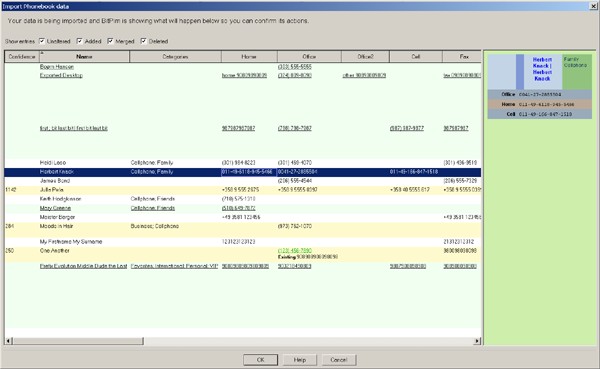Close the Import Phonebook data dialog
The width and height of the screenshot is (600, 369).
click(593, 6)
